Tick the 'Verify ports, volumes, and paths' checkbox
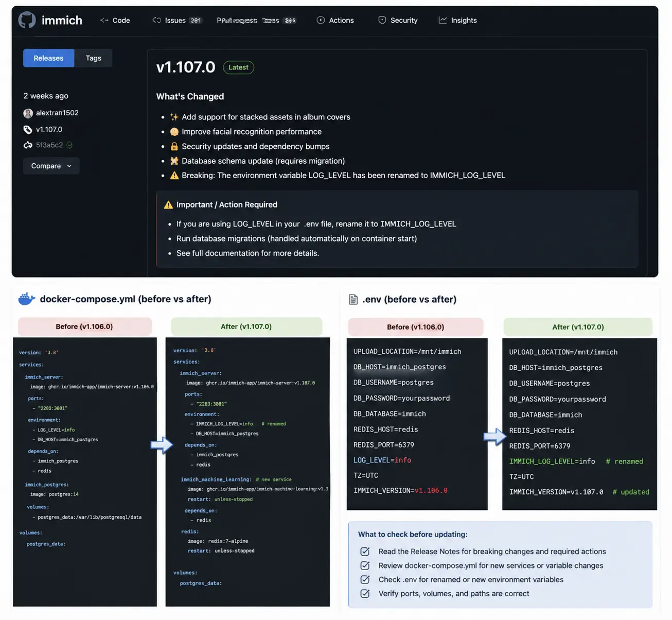 tap(365, 593)
